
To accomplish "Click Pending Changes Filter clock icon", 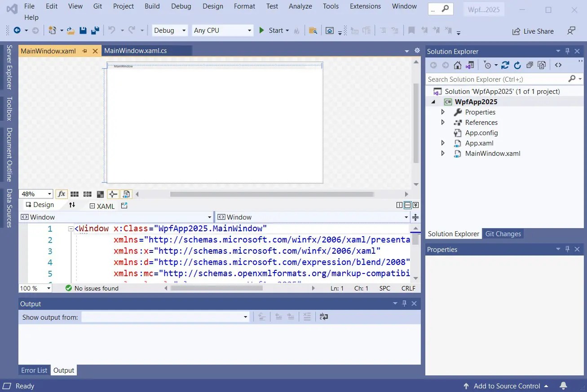I will (x=488, y=65).
